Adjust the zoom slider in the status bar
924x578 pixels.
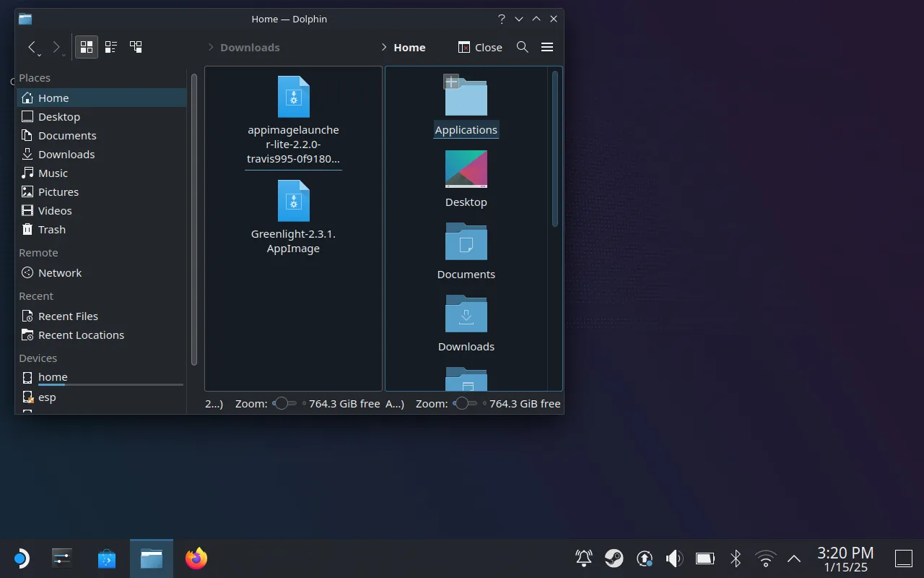(282, 404)
